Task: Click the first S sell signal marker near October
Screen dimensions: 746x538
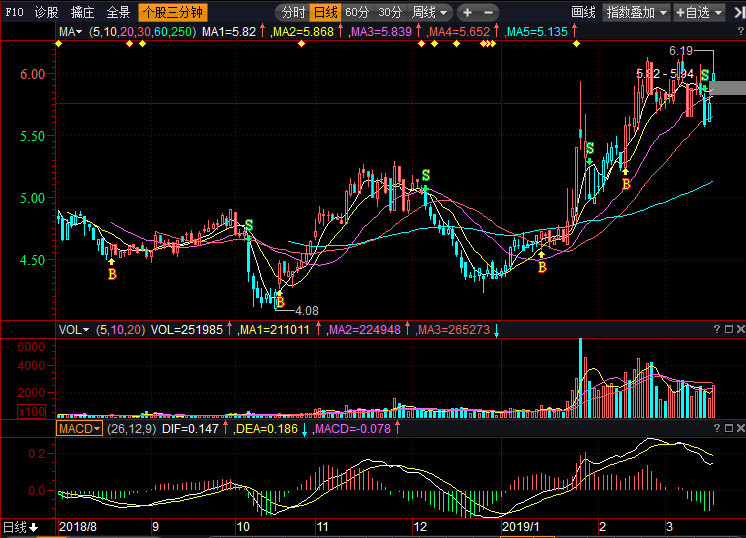Action: [x=249, y=225]
